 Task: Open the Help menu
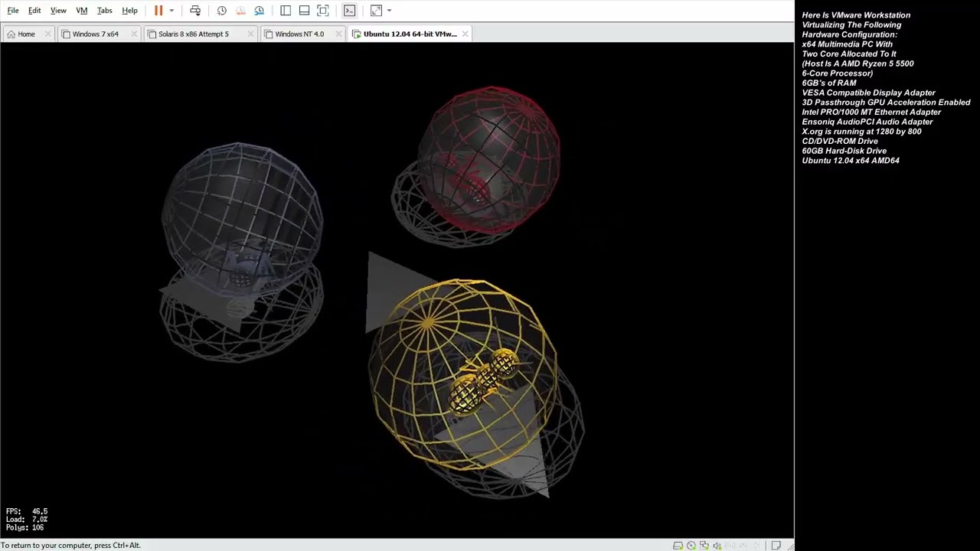coord(130,11)
